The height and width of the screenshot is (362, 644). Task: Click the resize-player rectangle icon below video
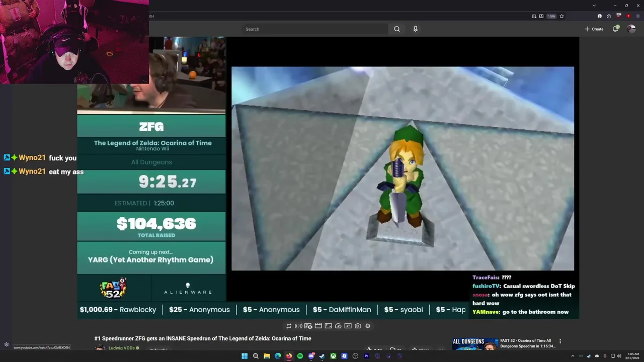pyautogui.click(x=328, y=326)
